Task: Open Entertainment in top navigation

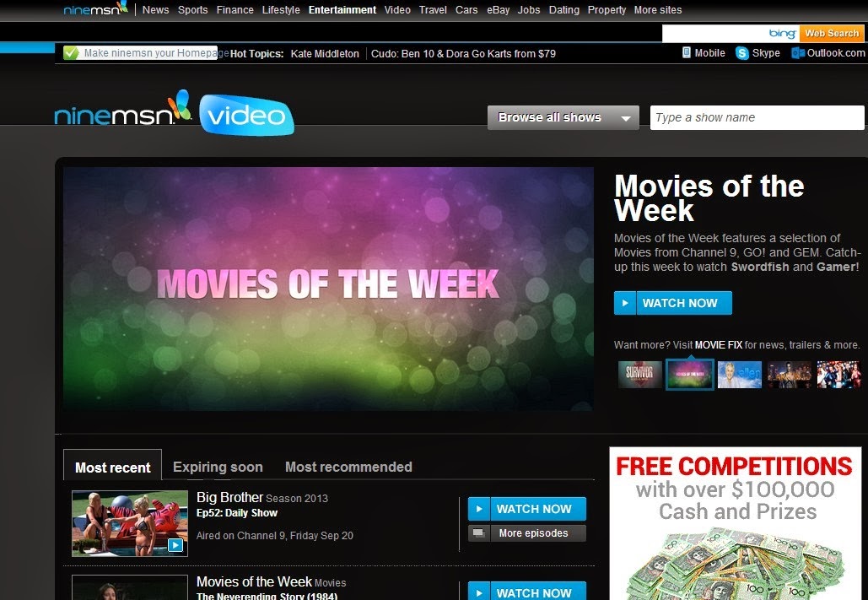Action: click(x=342, y=10)
